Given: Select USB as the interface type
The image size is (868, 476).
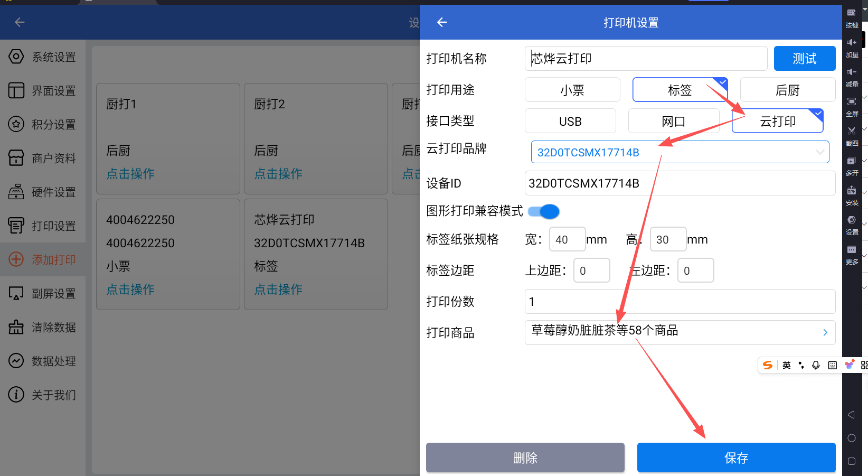Looking at the screenshot, I should (x=570, y=121).
